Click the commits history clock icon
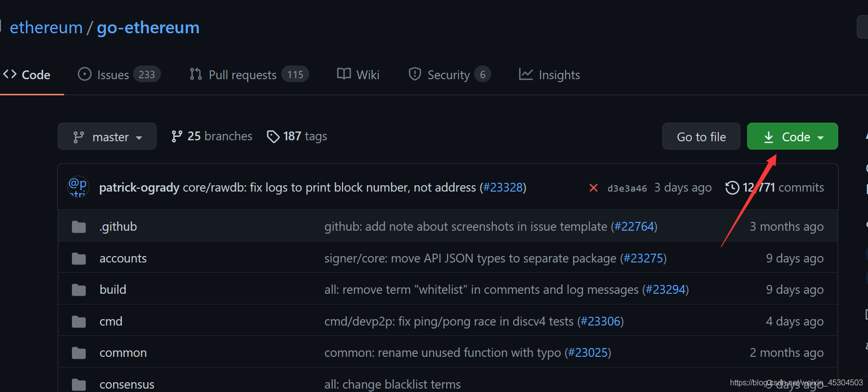Image resolution: width=868 pixels, height=392 pixels. click(x=732, y=188)
